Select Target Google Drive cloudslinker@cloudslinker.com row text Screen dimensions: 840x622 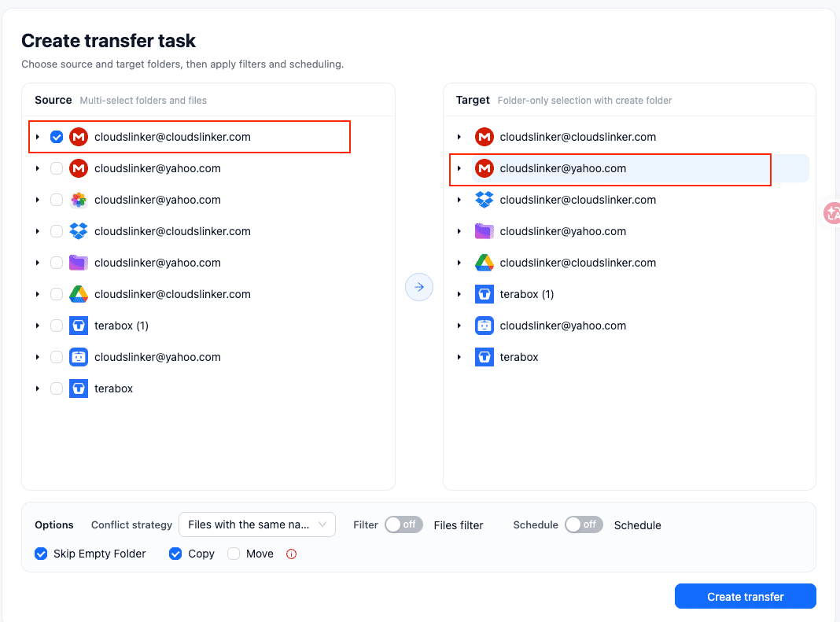click(578, 263)
